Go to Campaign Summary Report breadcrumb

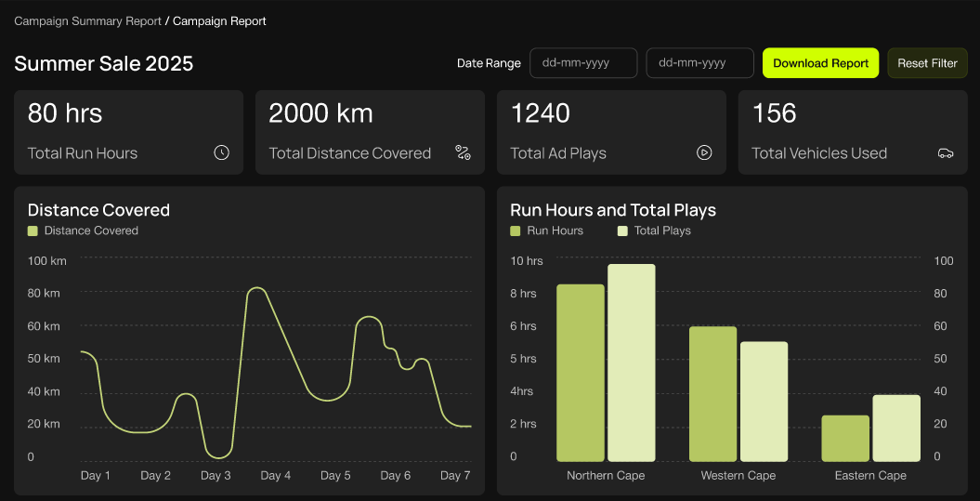pos(87,20)
